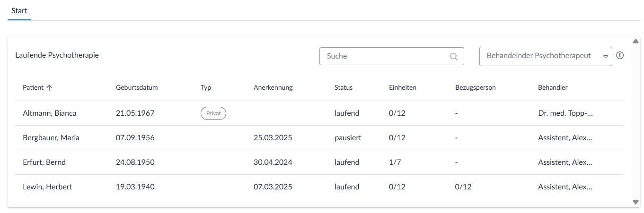Select patient Lewin, Herbert
The image size is (644, 213).
click(47, 187)
